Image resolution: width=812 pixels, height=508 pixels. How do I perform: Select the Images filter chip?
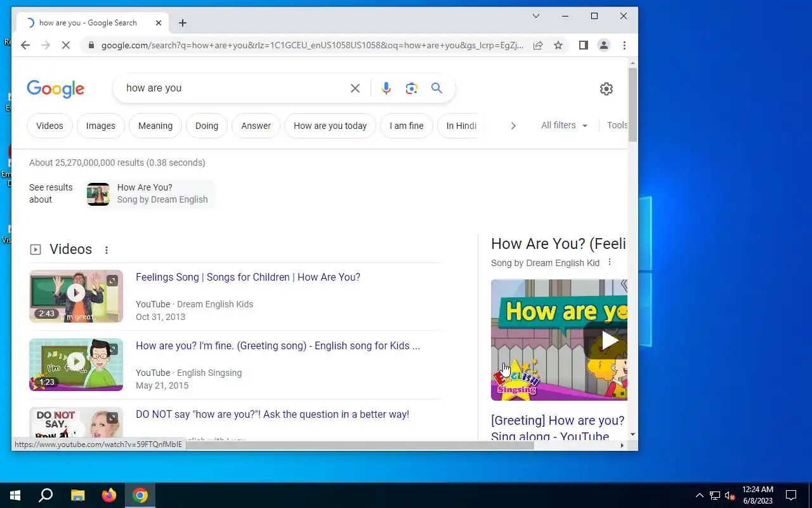(x=101, y=126)
